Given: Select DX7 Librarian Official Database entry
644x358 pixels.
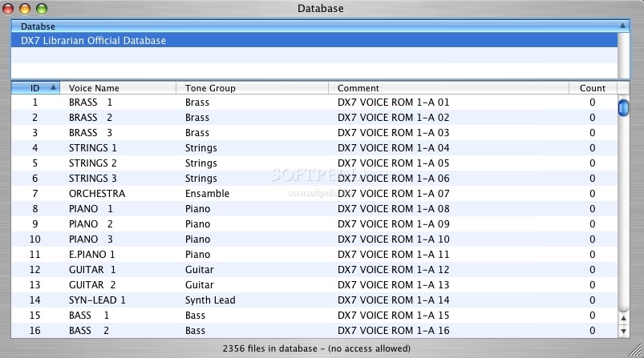Looking at the screenshot, I should [314, 40].
